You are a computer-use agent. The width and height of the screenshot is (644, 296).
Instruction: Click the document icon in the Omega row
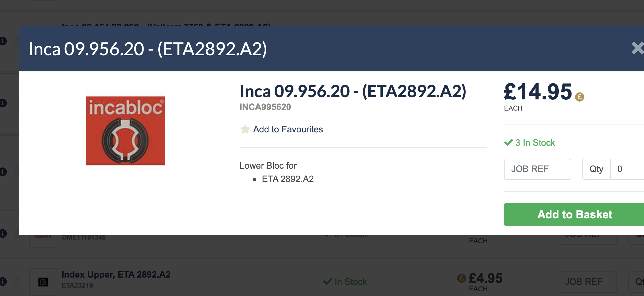click(x=17, y=233)
